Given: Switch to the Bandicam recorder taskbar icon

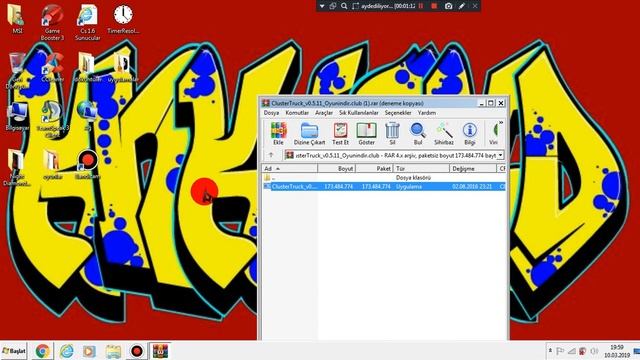Looking at the screenshot, I should (137, 351).
